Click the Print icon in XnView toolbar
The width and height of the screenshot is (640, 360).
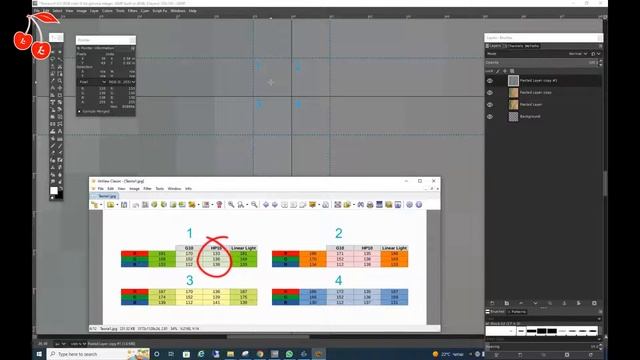[x=370, y=204]
